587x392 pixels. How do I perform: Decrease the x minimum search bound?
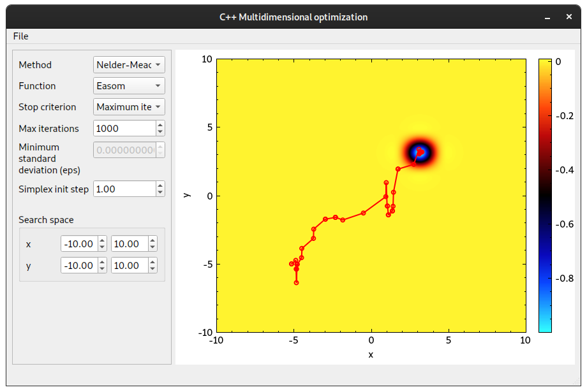coord(102,247)
